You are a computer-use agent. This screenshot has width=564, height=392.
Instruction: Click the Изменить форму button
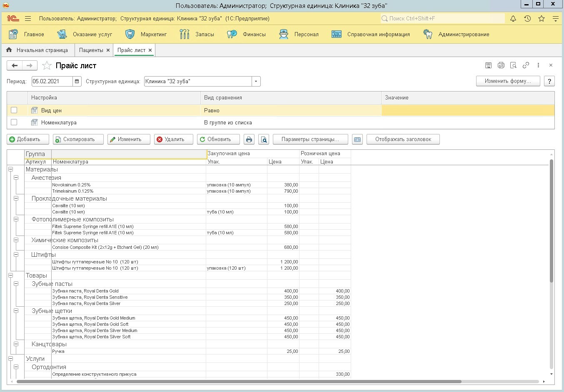coord(508,81)
